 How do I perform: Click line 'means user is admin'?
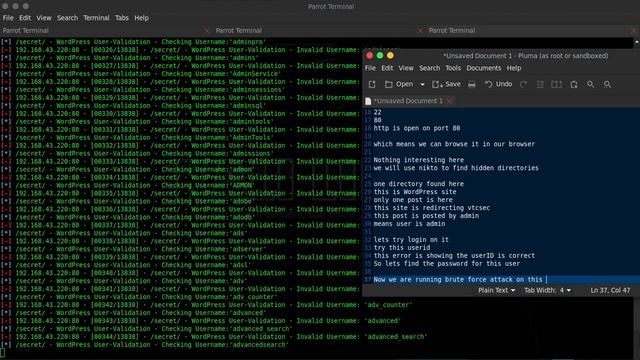(409, 224)
